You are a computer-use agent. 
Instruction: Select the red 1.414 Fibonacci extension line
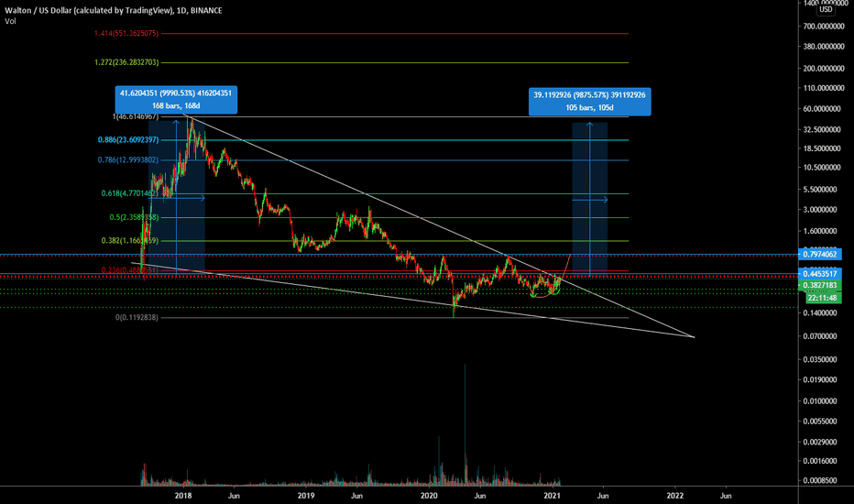click(395, 34)
